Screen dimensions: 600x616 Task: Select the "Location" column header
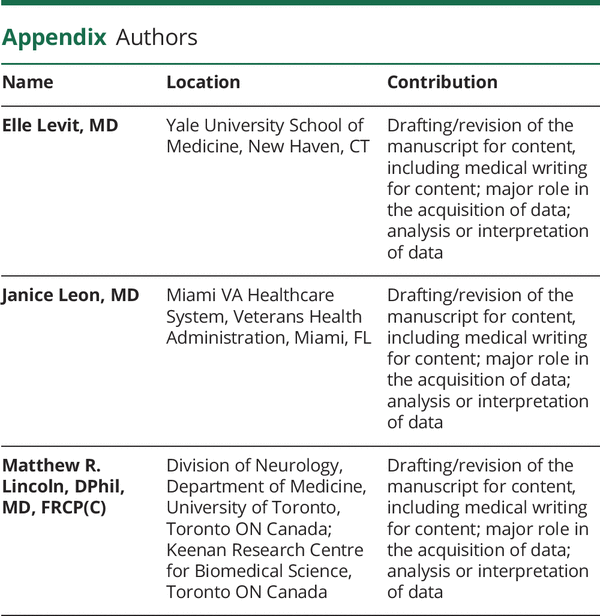pyautogui.click(x=203, y=82)
